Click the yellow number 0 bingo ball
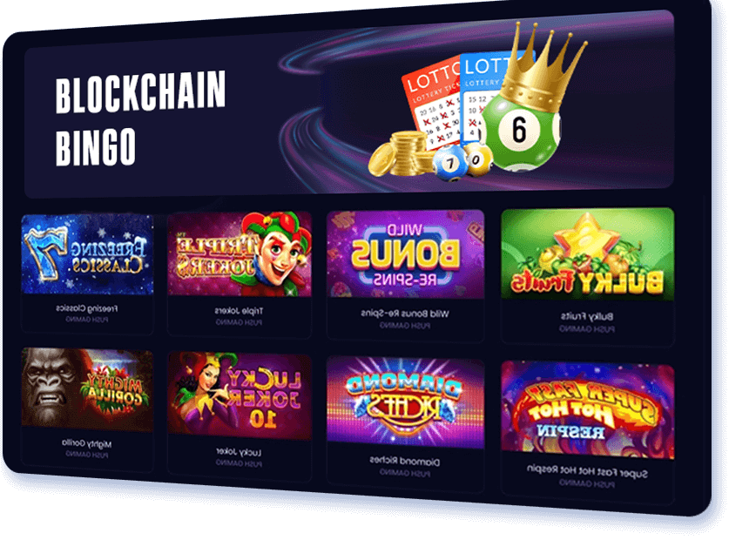The image size is (756, 540). (x=477, y=159)
